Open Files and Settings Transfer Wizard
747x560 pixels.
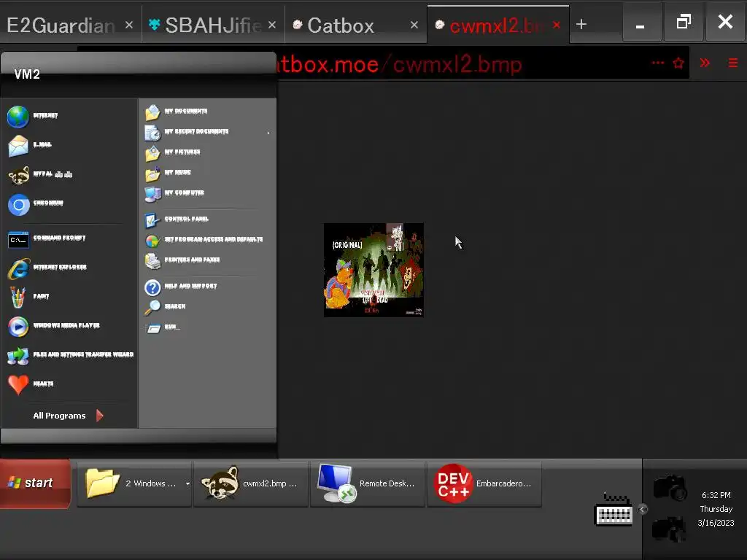coord(71,355)
